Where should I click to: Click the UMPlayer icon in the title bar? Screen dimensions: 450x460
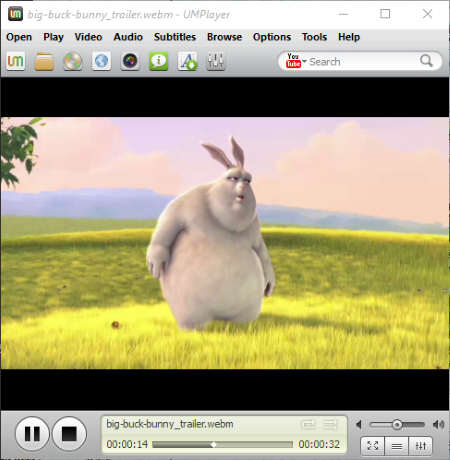point(15,14)
